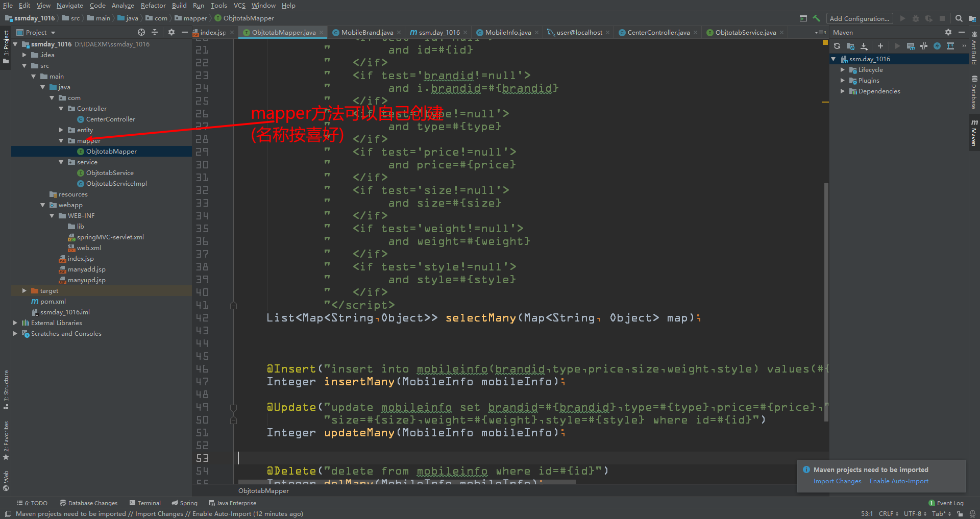Click Enable Auto-Import link
This screenshot has height=519, width=980.
tap(899, 481)
